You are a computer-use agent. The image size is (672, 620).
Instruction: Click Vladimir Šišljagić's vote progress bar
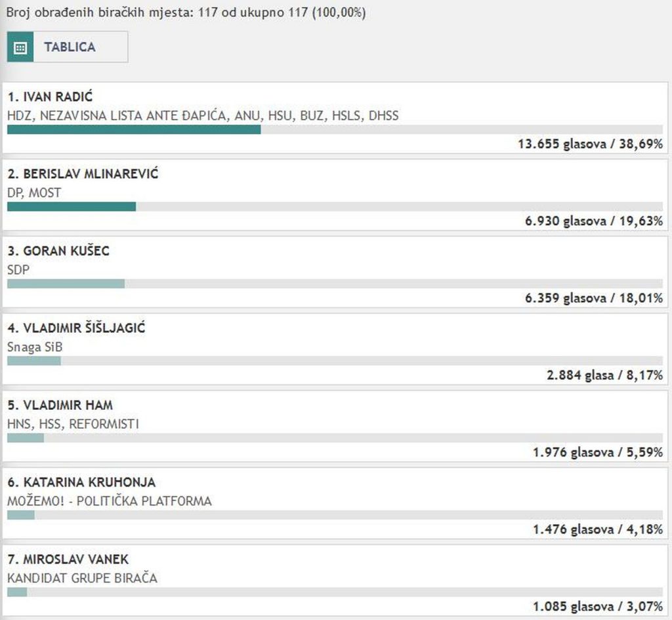pyautogui.click(x=335, y=361)
